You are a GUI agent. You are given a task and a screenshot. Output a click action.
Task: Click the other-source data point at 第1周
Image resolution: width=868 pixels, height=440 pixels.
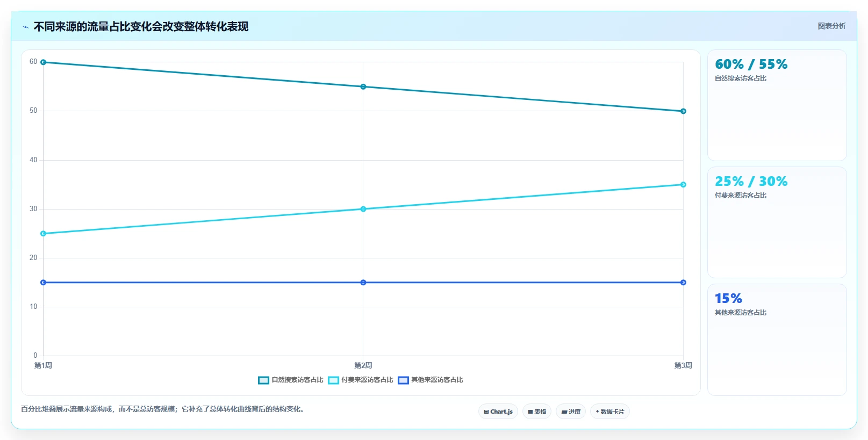[44, 283]
